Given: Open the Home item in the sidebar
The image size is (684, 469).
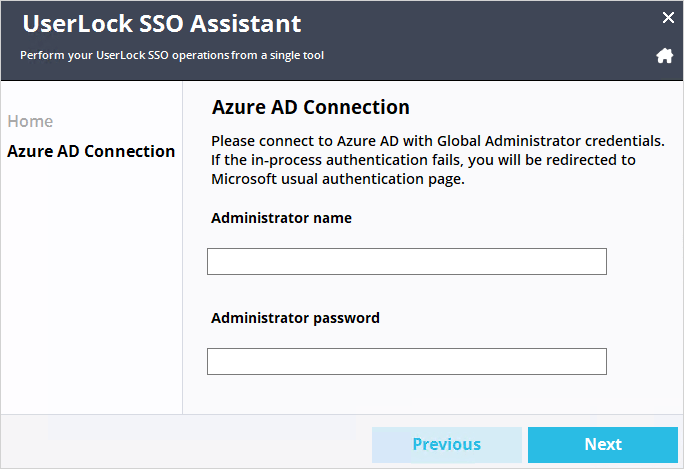Looking at the screenshot, I should click(x=30, y=121).
